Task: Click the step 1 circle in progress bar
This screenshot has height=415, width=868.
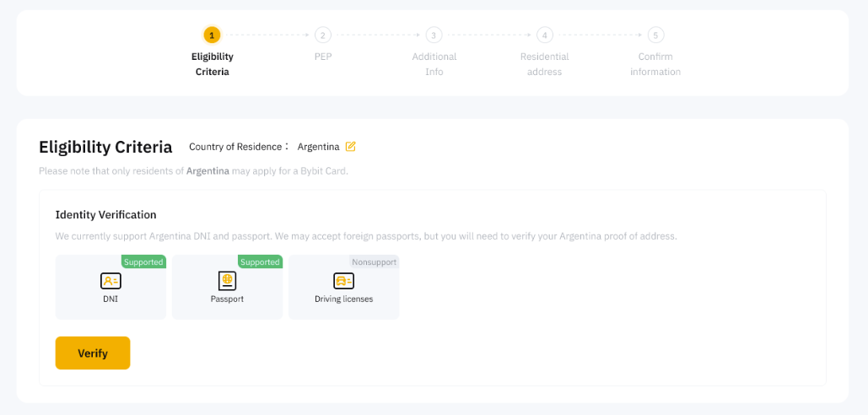Action: 212,35
